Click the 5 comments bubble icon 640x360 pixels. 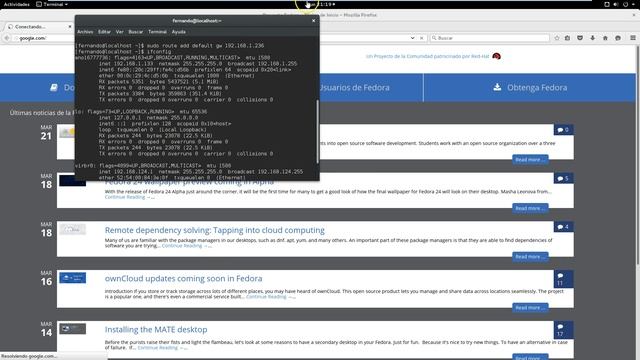coord(563,178)
